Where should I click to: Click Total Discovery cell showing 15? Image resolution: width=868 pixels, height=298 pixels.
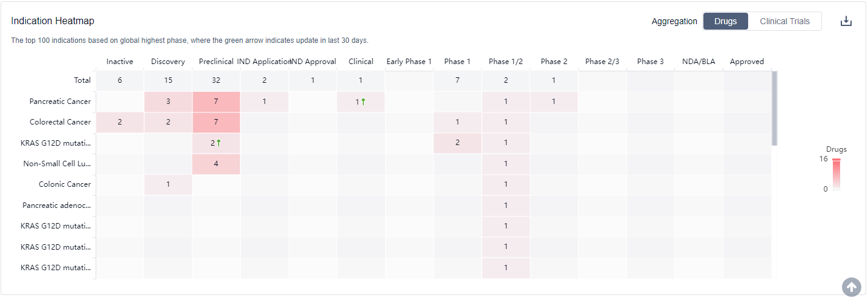coord(168,80)
